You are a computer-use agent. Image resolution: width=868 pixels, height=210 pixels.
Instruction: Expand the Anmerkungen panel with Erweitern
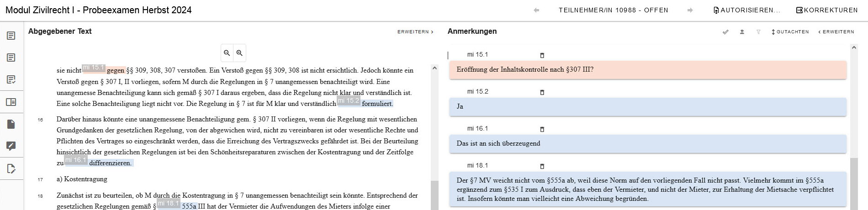pos(836,32)
